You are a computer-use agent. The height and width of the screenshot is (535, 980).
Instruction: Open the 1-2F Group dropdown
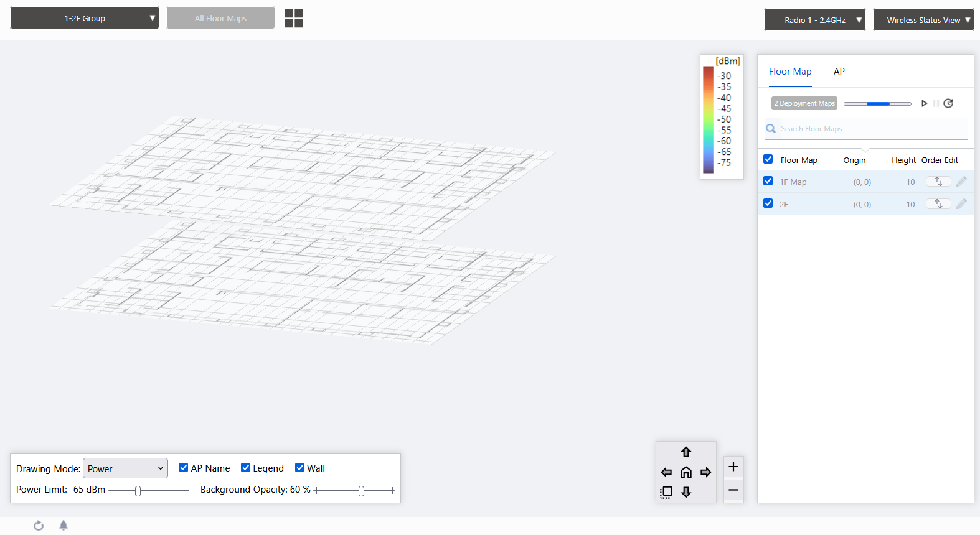(x=85, y=18)
